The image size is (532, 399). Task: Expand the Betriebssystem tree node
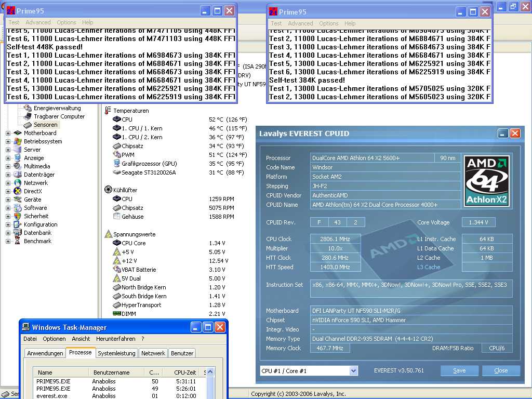[x=8, y=141]
